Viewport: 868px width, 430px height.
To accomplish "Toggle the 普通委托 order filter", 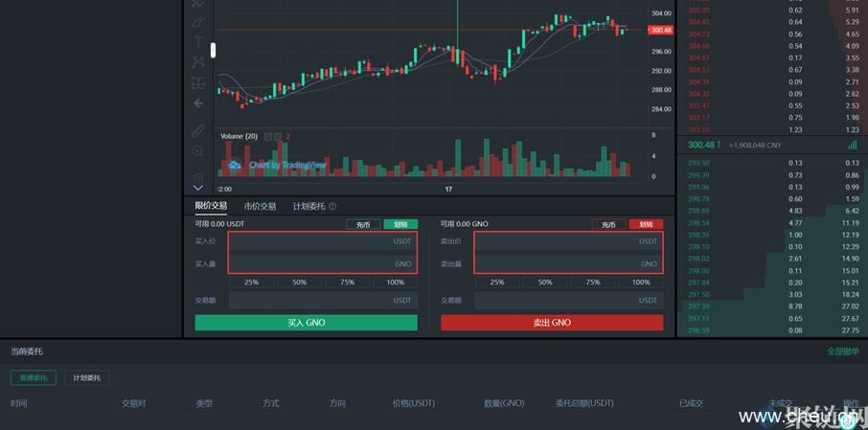I will pyautogui.click(x=34, y=378).
